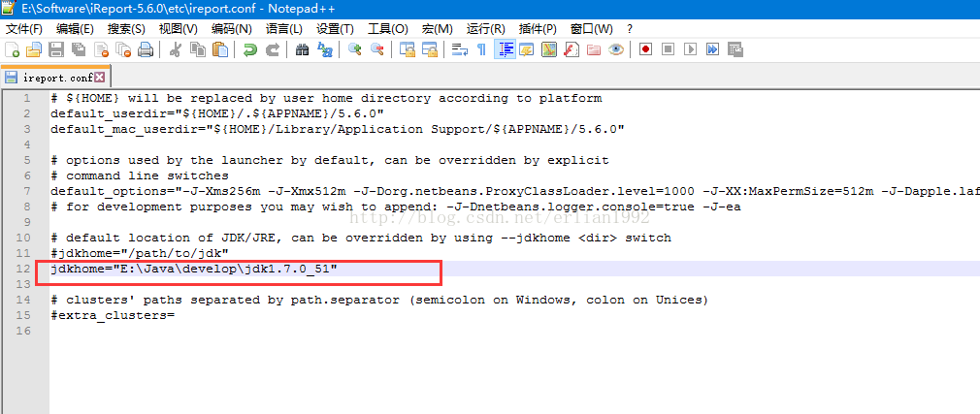980x414 pixels.
Task: Toggle synchronized horizontal scrolling
Action: coord(430,50)
